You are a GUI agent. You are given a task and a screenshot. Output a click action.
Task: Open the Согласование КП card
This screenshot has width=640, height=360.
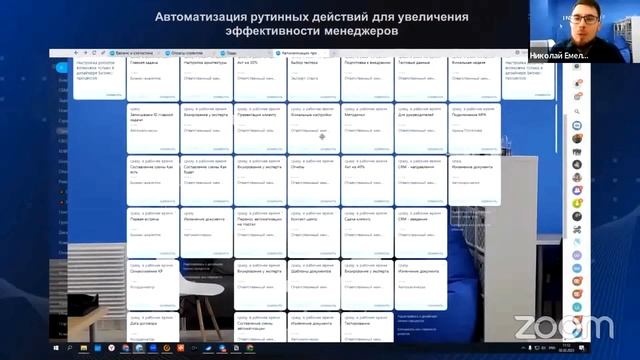153,285
